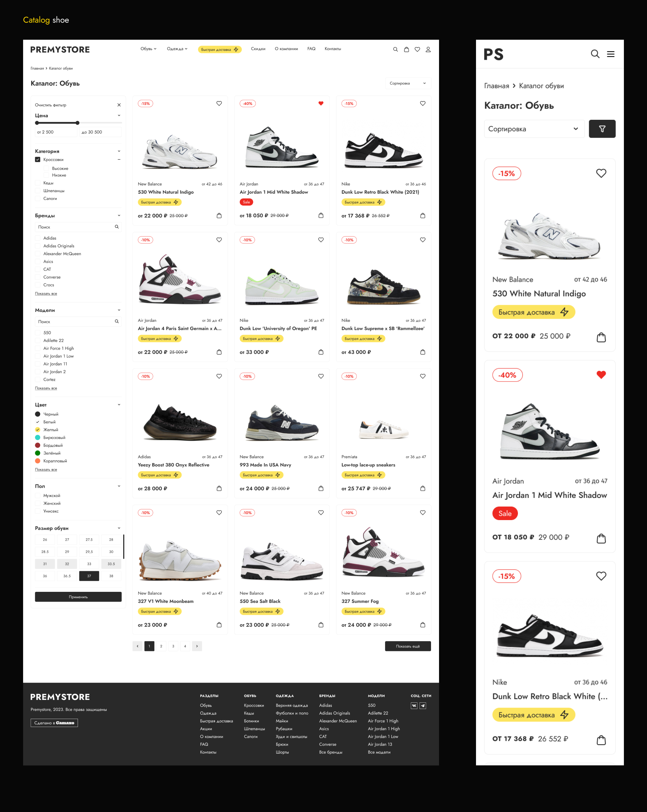Select the Бирюзовый color swatch
This screenshot has width=647, height=812.
(38, 437)
